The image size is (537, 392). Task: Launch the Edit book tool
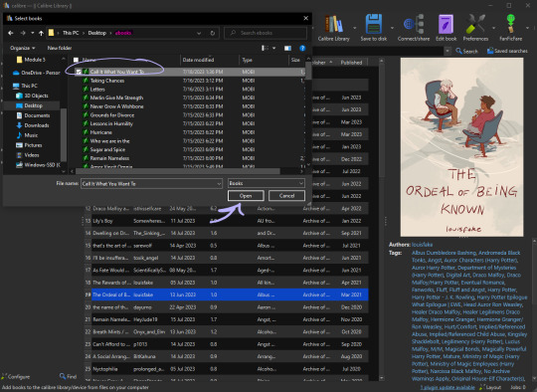coord(446,28)
